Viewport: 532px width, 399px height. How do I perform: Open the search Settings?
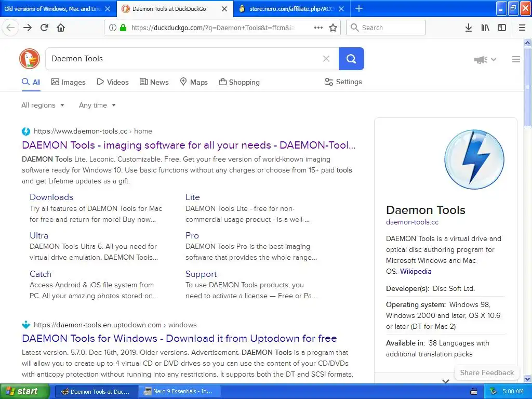click(343, 82)
